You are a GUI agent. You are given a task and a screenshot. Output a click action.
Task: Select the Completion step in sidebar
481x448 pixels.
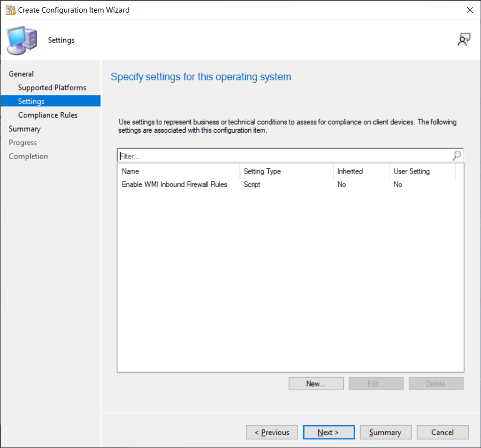pyautogui.click(x=28, y=156)
